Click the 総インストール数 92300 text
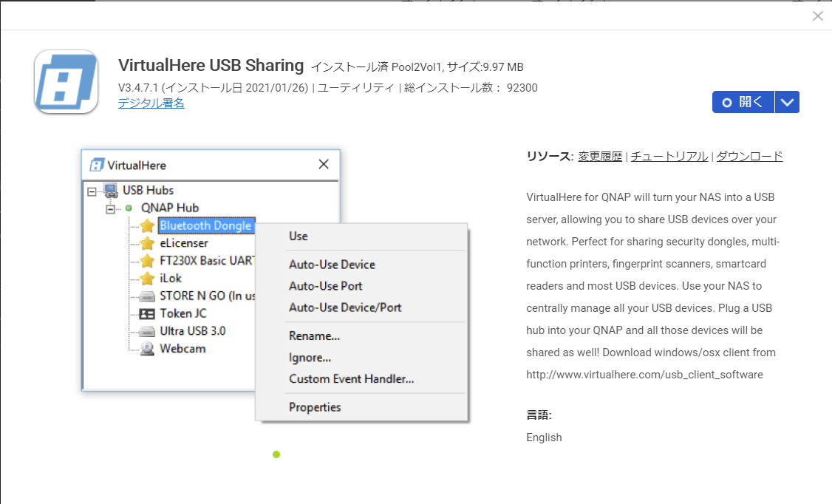832x504 pixels. coord(471,88)
